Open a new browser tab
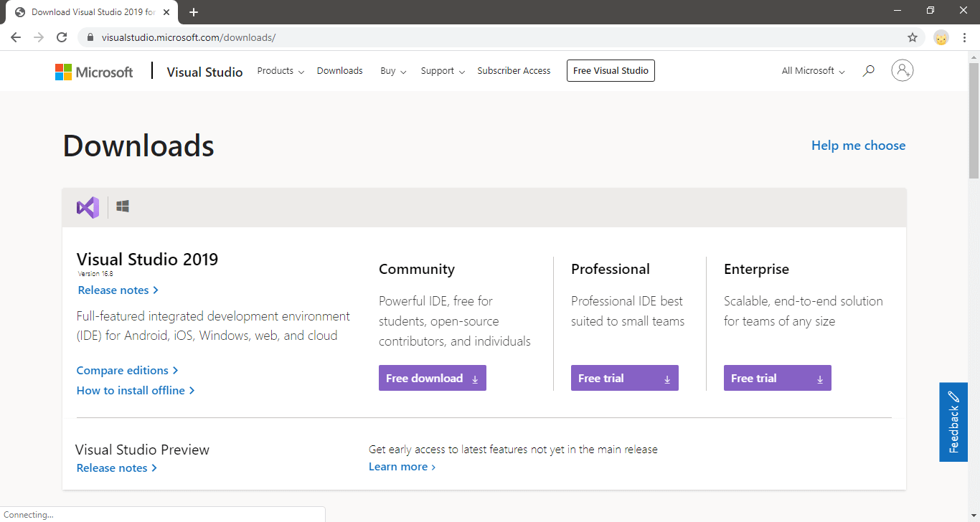 point(194,12)
